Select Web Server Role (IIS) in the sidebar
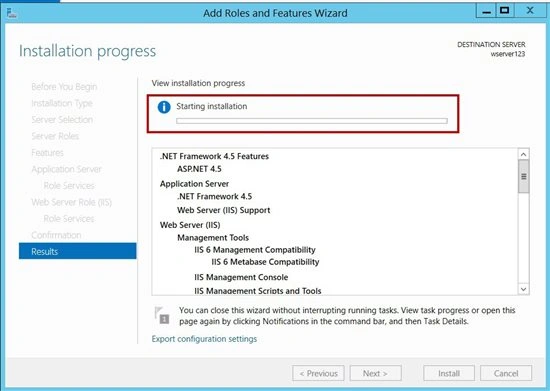Screen dimensions: 550x391 pos(72,202)
